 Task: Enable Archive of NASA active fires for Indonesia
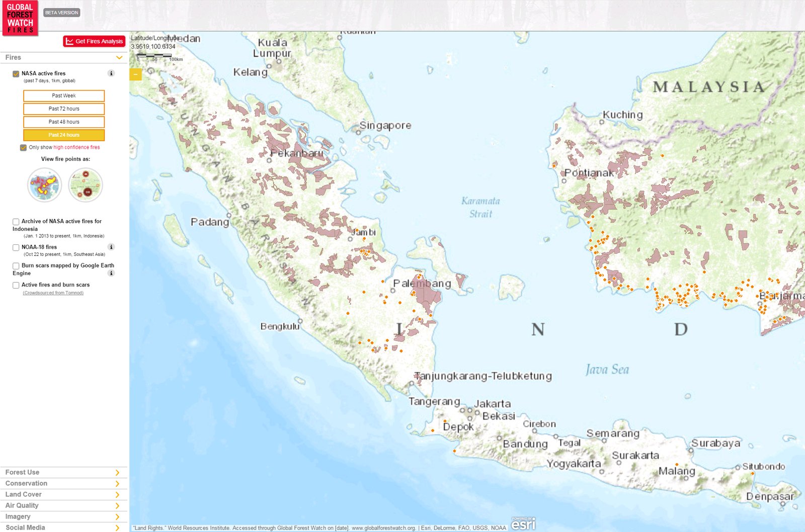[x=16, y=221]
